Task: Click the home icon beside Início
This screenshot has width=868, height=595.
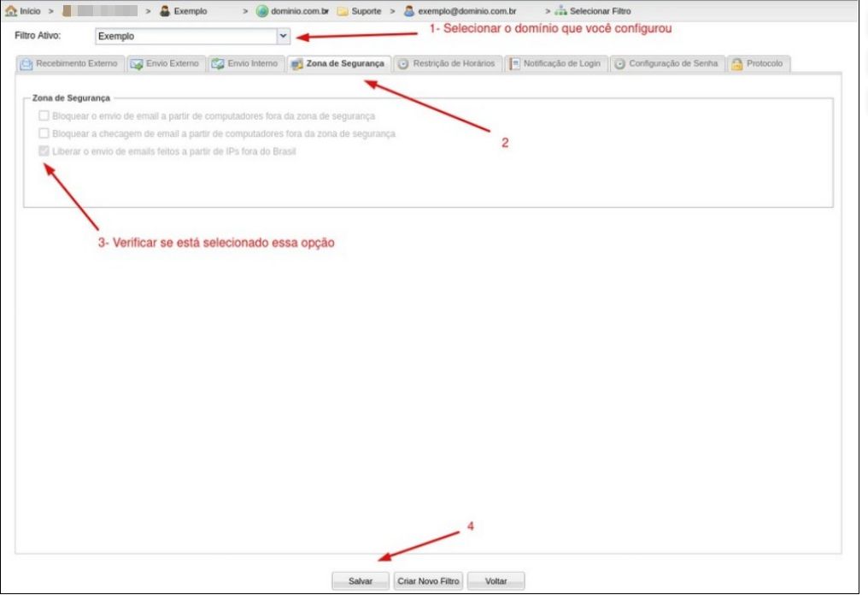Action: [11, 11]
